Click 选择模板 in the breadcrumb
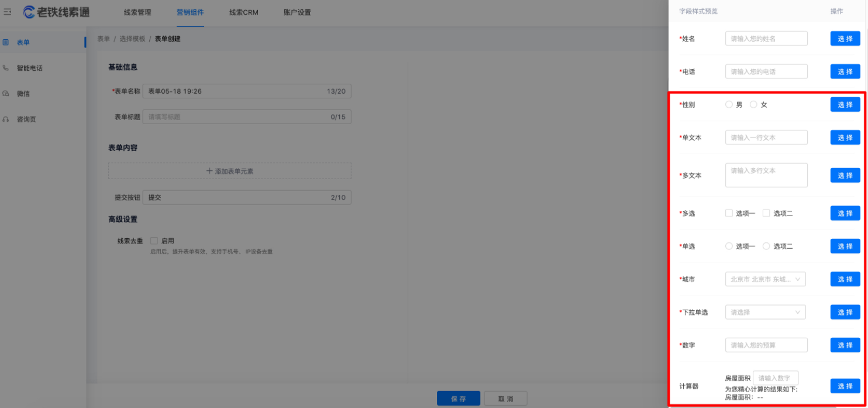 pos(132,39)
